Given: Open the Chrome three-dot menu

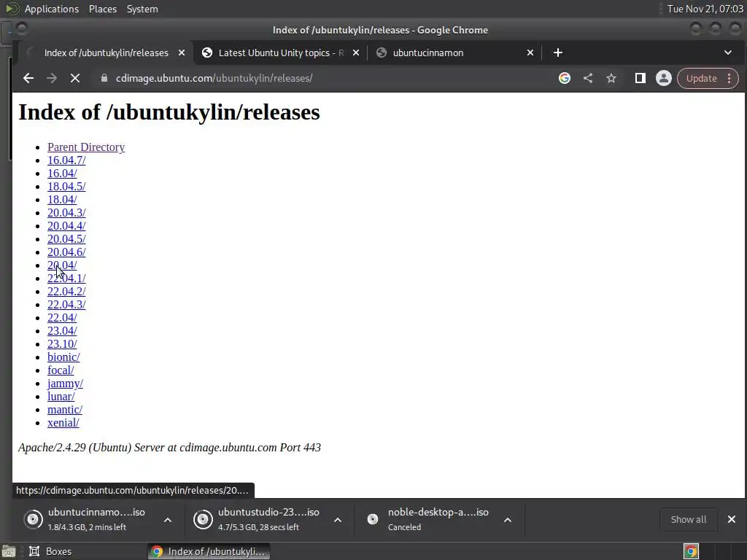Looking at the screenshot, I should click(x=729, y=79).
